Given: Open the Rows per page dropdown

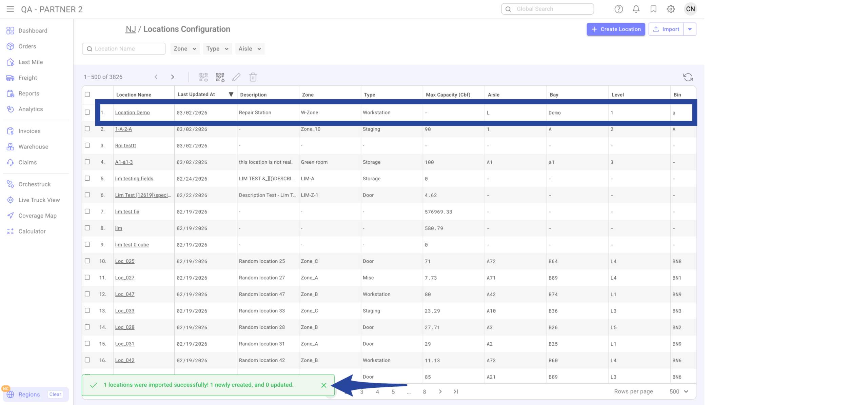Looking at the screenshot, I should (x=678, y=391).
